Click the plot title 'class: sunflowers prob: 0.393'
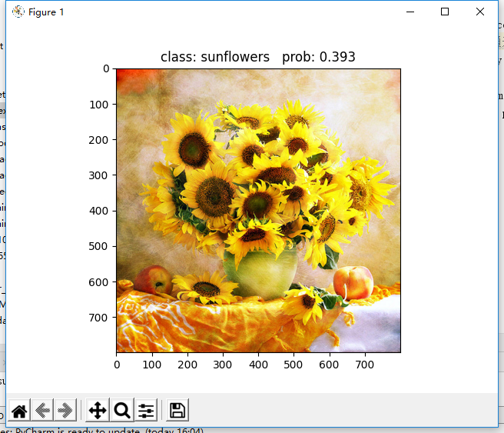This screenshot has height=433, width=504. click(258, 57)
